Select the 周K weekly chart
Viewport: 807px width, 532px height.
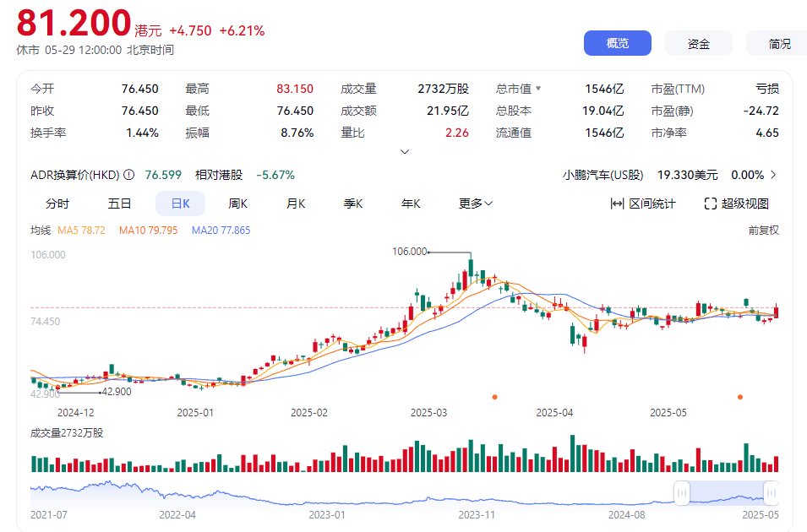pos(238,204)
